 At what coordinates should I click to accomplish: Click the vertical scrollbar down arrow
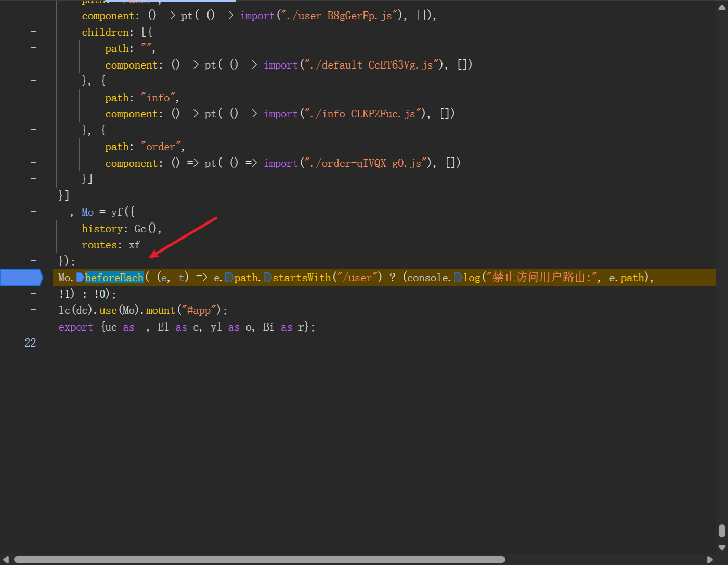[722, 547]
